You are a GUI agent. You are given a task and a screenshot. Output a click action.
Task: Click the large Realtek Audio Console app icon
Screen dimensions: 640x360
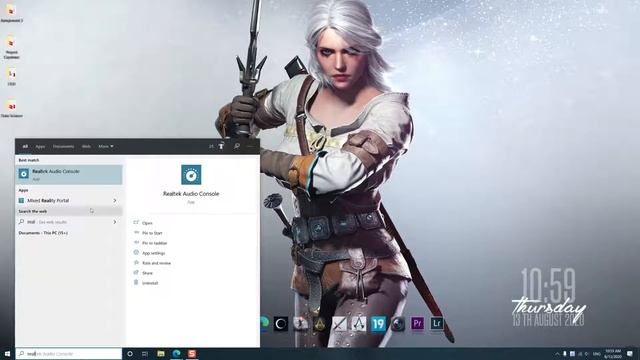coord(191,175)
